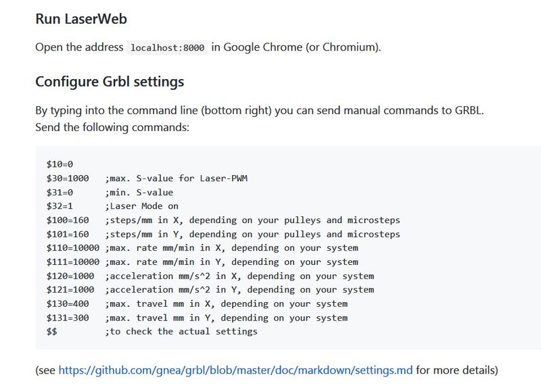541x392 pixels.
Task: Click the $30=1000 max S-value line
Action: coord(147,178)
